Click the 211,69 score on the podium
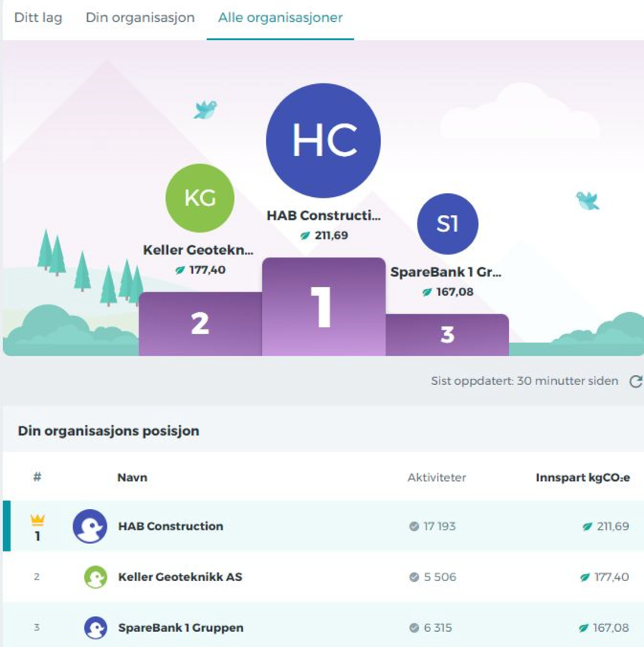This screenshot has width=644, height=647. (x=331, y=236)
